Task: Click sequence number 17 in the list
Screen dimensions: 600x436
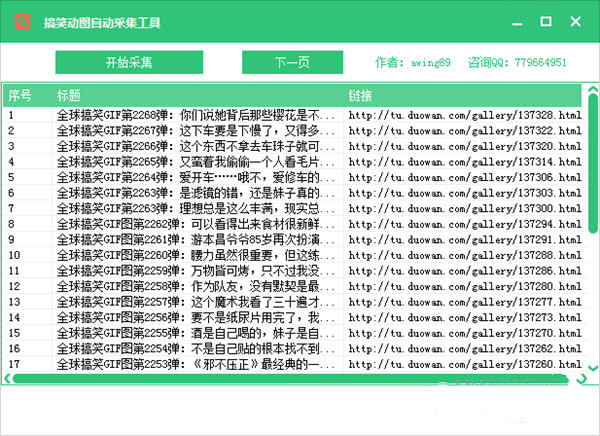Action: pyautogui.click(x=14, y=364)
